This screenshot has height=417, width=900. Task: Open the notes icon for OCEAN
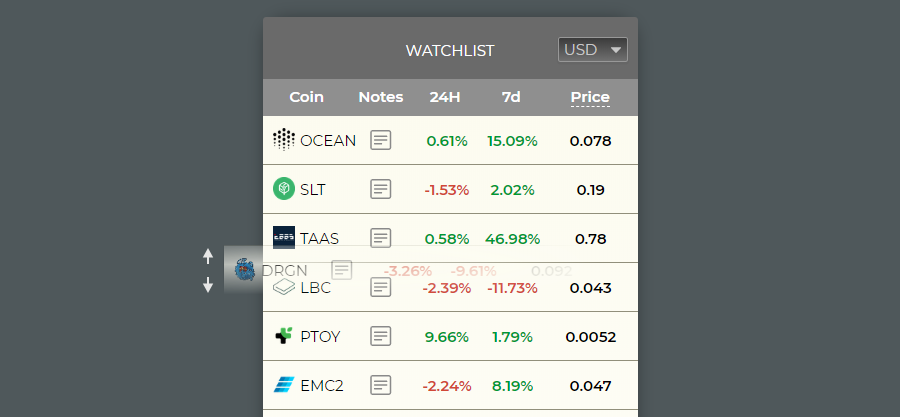381,140
